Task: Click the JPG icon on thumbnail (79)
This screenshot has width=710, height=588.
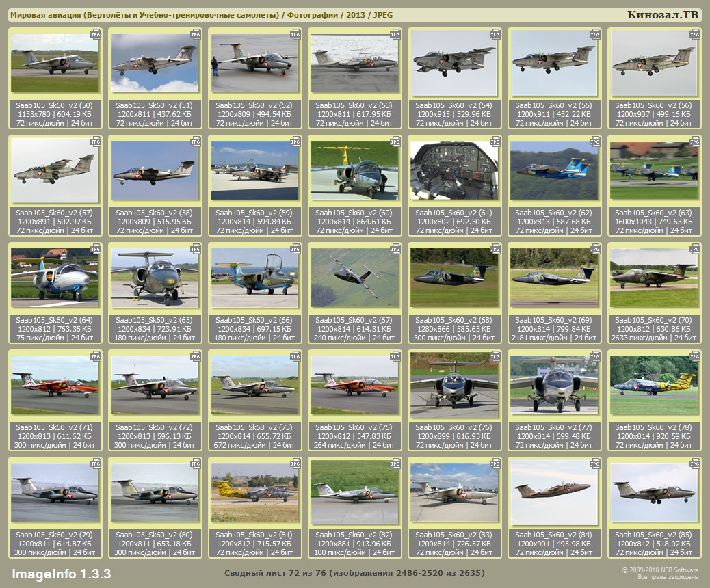Action: [96, 463]
